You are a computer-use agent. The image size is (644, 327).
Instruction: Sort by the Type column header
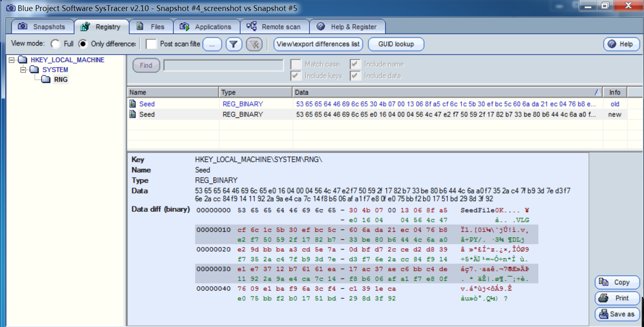[x=255, y=92]
